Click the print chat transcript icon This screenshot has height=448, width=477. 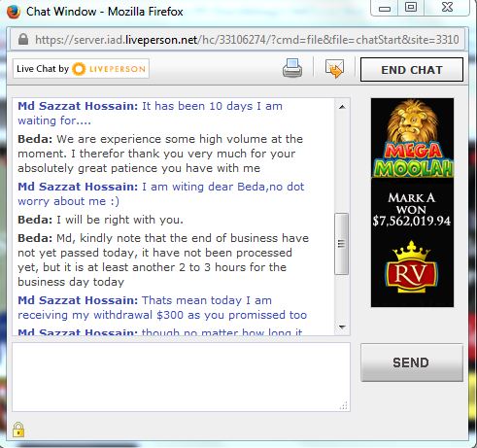292,68
